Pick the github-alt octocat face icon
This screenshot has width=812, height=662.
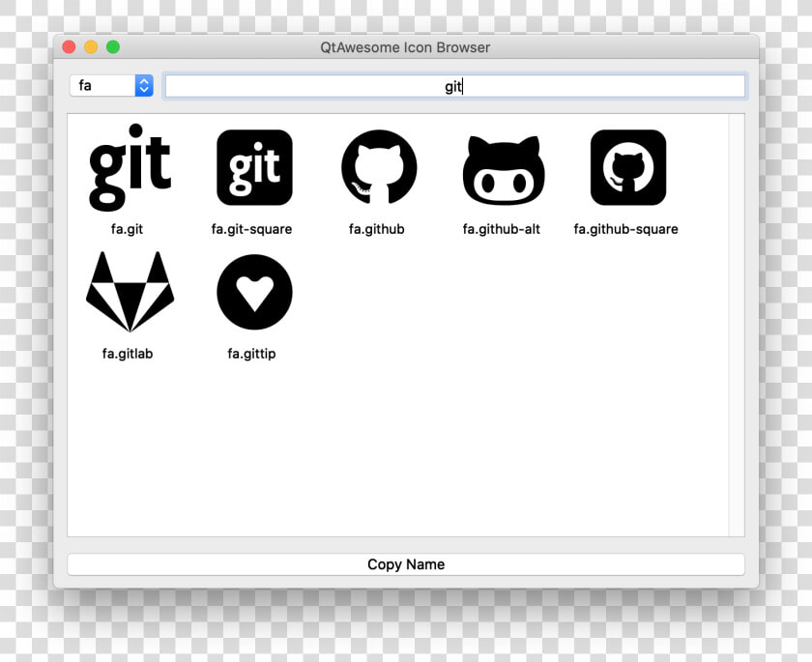(x=504, y=170)
